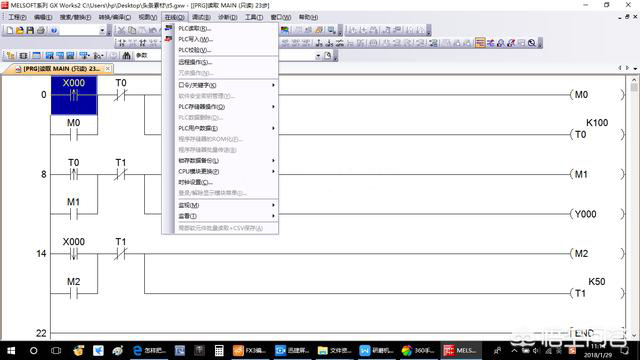The width and height of the screenshot is (640, 360).
Task: Click the Print toolbar icon
Action: click(40, 30)
